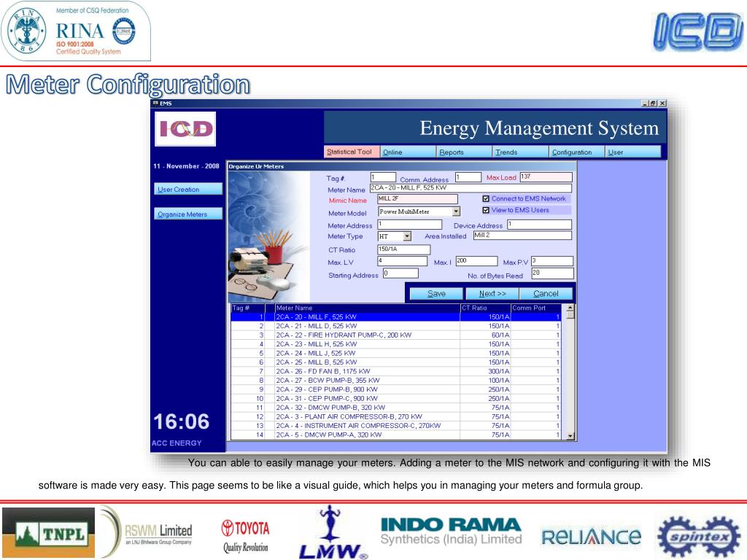This screenshot has width=747, height=560.
Task: Click the Device Address field
Action: pos(539,225)
